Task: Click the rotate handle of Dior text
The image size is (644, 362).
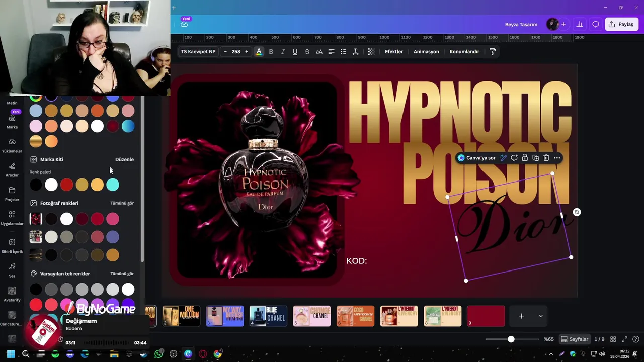Action: coord(577,212)
